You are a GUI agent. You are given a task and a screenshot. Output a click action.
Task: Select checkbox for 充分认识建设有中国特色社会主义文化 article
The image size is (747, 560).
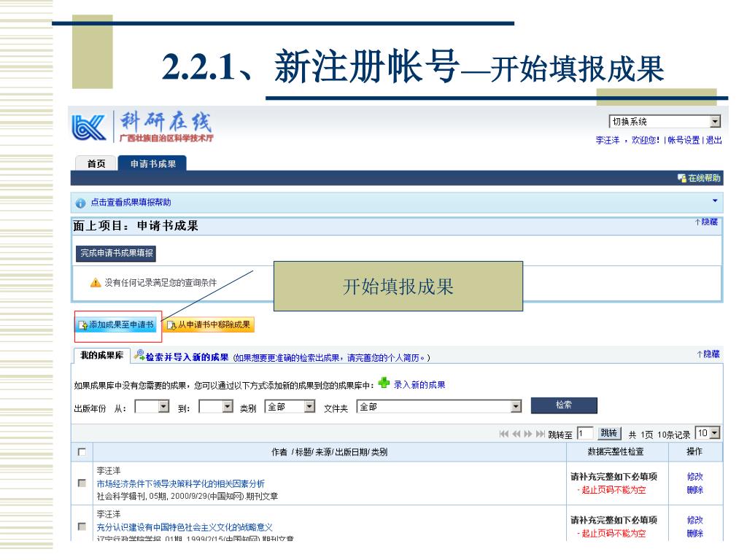[82, 526]
